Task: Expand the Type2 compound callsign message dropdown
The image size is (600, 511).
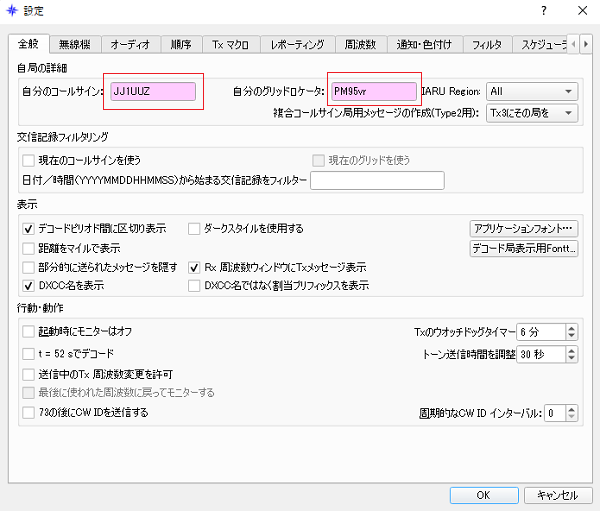Action: pos(532,113)
